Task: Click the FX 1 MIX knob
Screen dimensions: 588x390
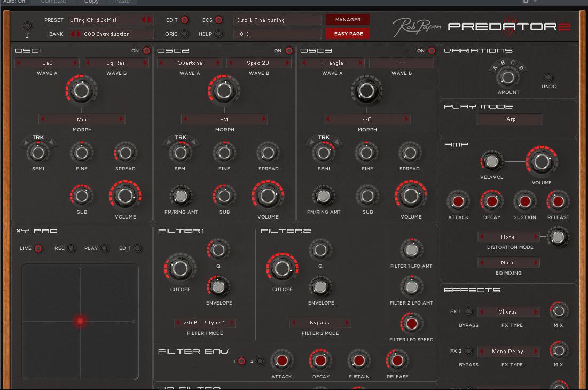Action: tap(559, 311)
